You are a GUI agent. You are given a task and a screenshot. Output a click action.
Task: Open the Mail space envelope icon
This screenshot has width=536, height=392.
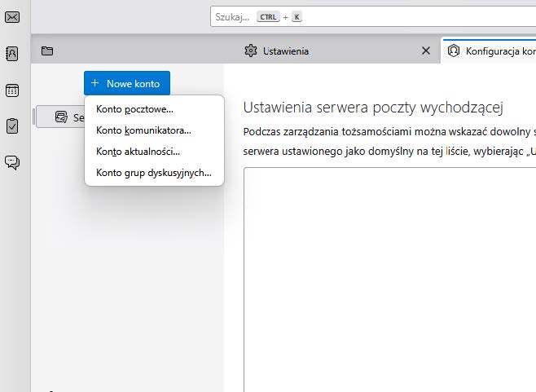[12, 17]
